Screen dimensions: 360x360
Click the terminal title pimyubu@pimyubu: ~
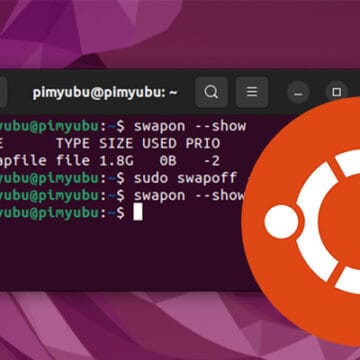(105, 92)
